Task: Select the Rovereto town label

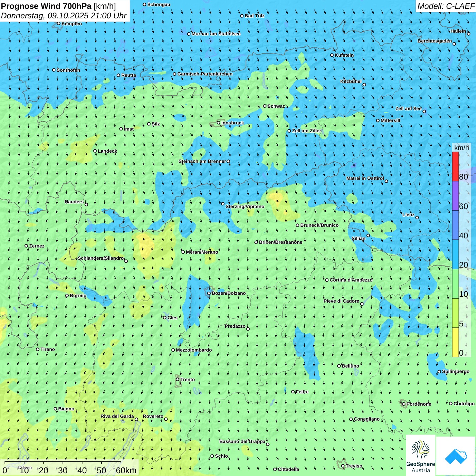Action: click(x=153, y=416)
